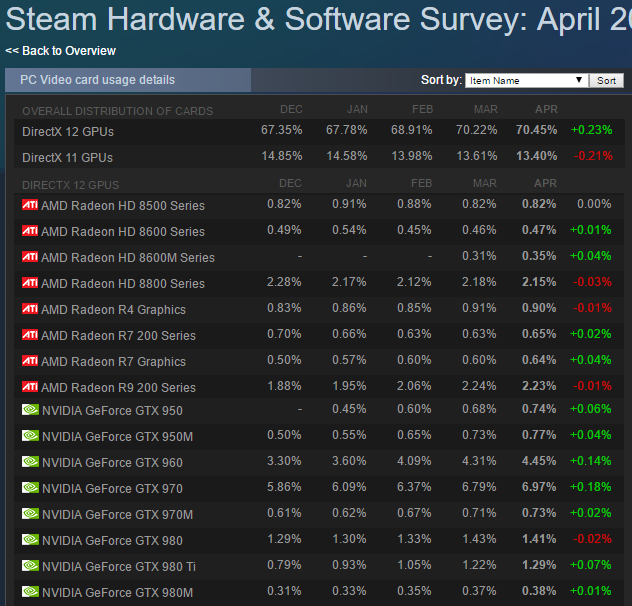Click the NVIDIA GeForce GTX 950 name
Screen dimensions: 632x606
point(112,410)
